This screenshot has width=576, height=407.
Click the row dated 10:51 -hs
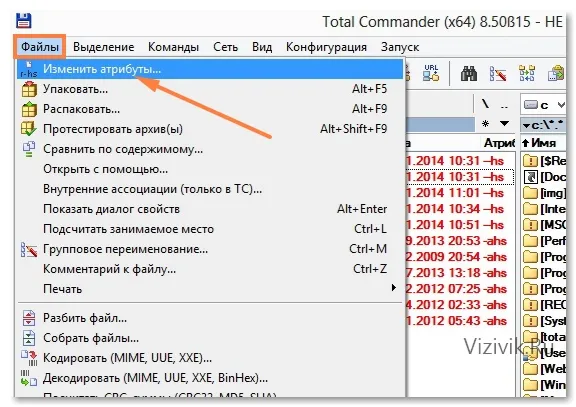(460, 225)
